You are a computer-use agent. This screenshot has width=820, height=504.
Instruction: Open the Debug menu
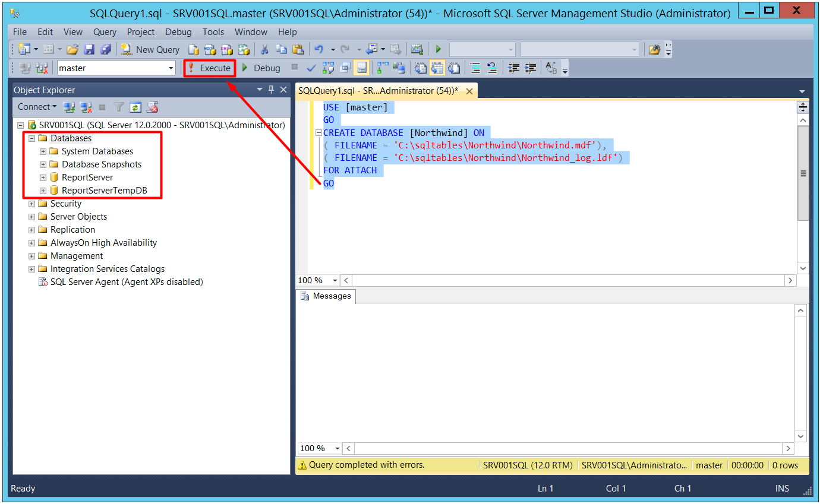click(178, 32)
